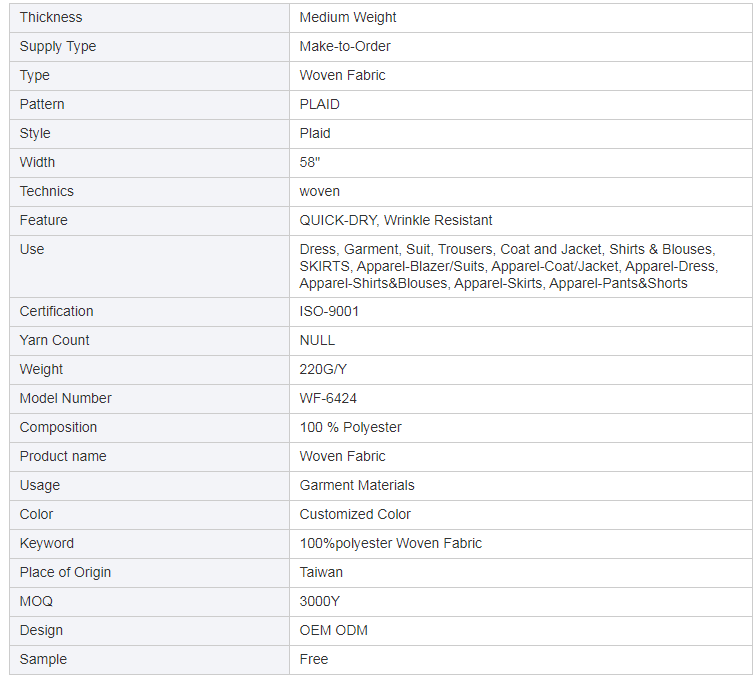
Task: Select the Use row label
Action: pos(149,266)
